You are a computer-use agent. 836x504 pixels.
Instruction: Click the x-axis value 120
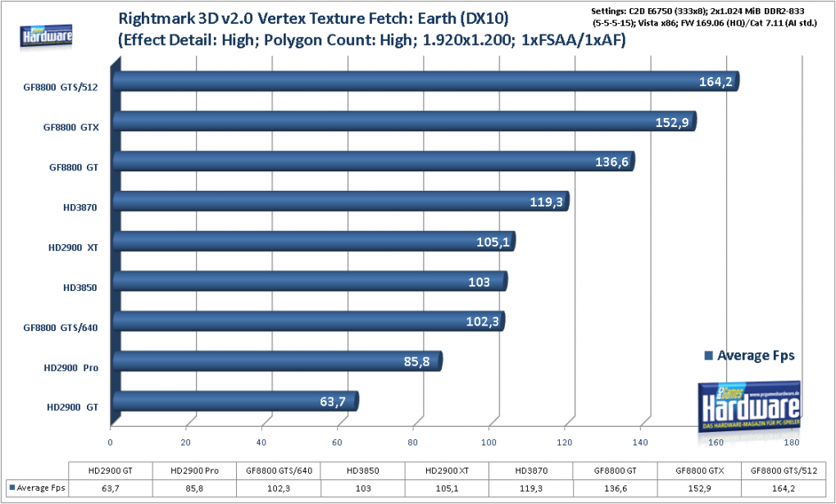(565, 443)
